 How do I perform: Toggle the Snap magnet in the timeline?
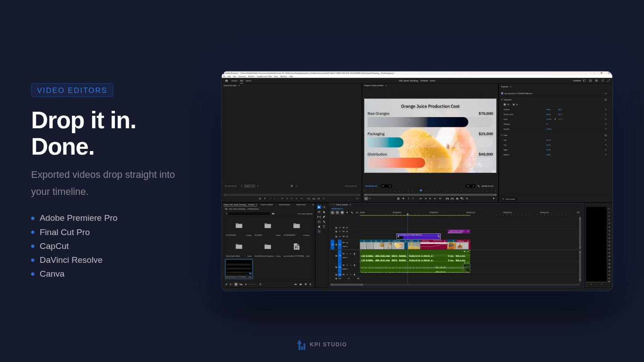[336, 212]
